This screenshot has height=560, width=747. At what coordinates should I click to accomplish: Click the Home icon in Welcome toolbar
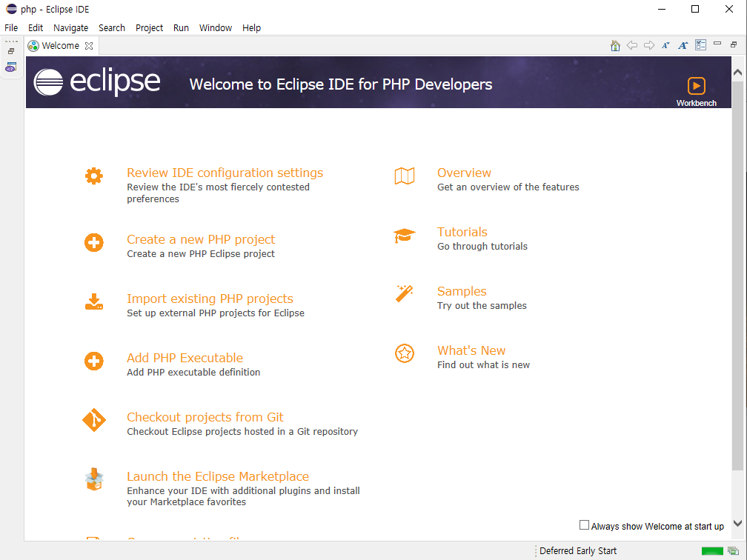(x=615, y=45)
